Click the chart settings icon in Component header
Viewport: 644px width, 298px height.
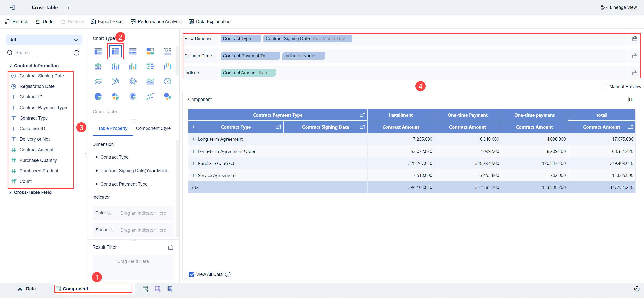(631, 100)
